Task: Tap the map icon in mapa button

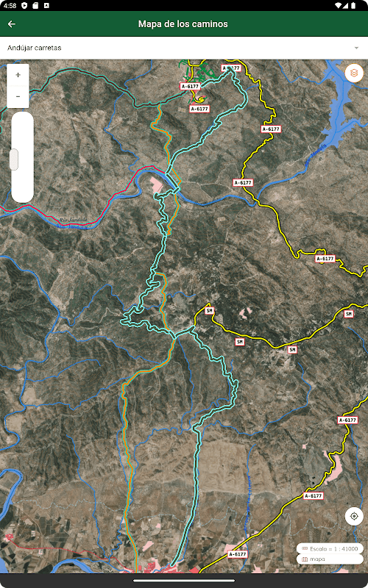Action: [305, 559]
